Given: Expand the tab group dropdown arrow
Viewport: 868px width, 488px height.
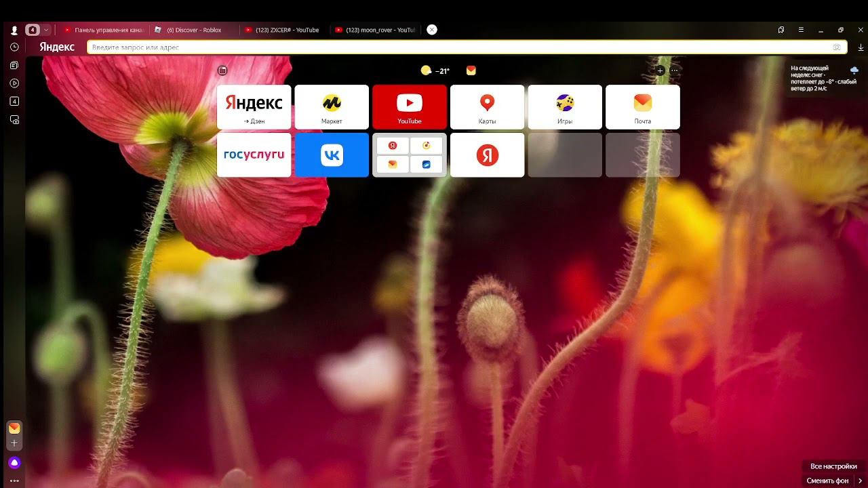Looking at the screenshot, I should click(x=46, y=30).
